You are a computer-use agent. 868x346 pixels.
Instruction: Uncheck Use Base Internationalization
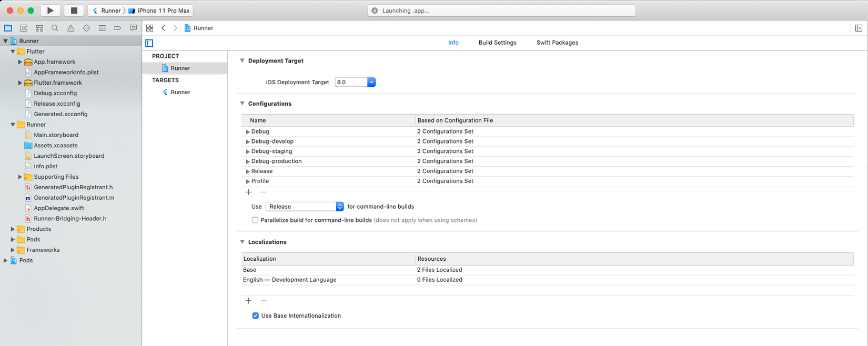tap(256, 316)
